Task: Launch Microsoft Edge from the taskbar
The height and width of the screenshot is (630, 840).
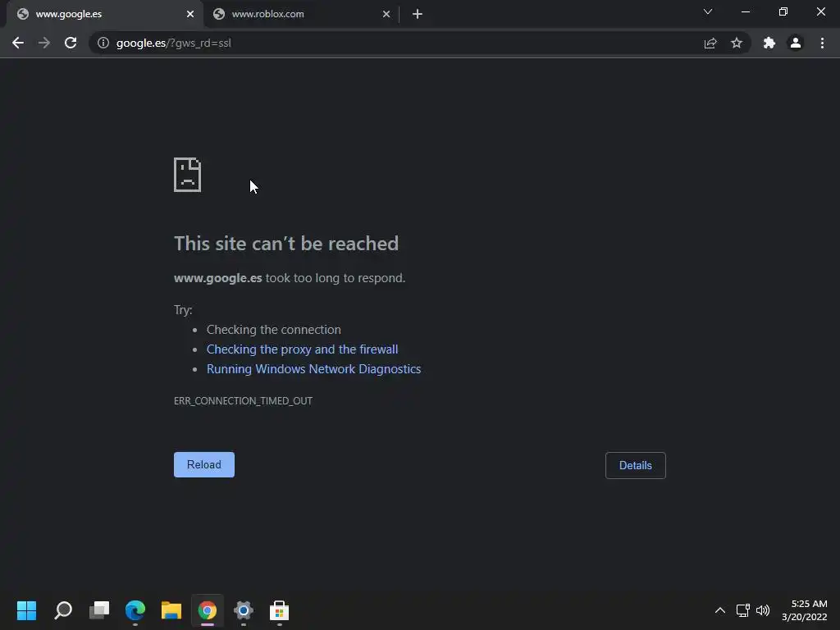Action: point(135,610)
